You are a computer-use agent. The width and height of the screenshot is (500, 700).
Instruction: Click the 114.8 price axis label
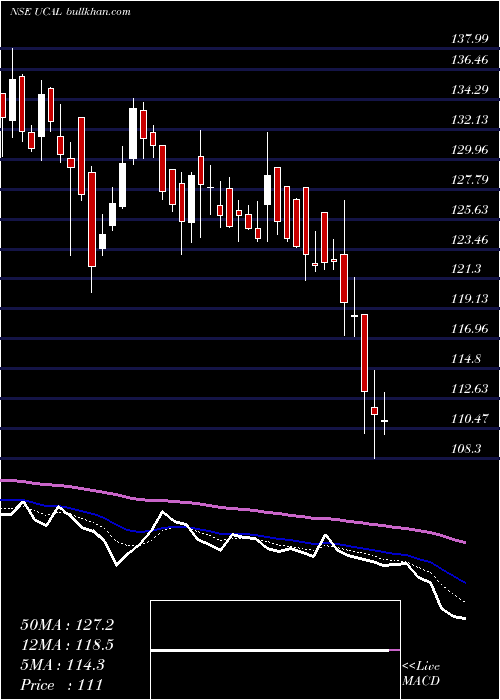(x=467, y=359)
